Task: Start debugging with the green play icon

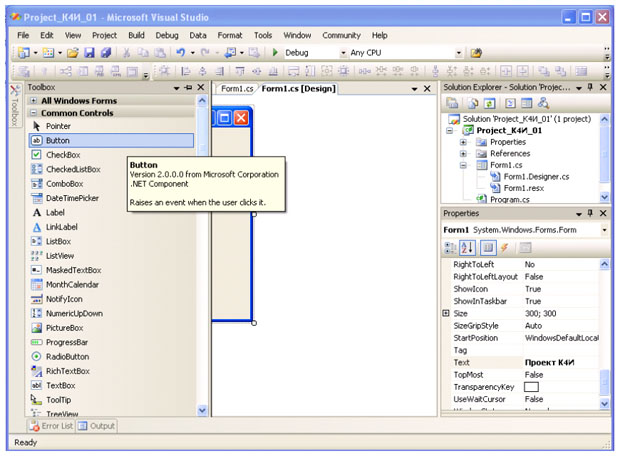Action: tap(275, 53)
